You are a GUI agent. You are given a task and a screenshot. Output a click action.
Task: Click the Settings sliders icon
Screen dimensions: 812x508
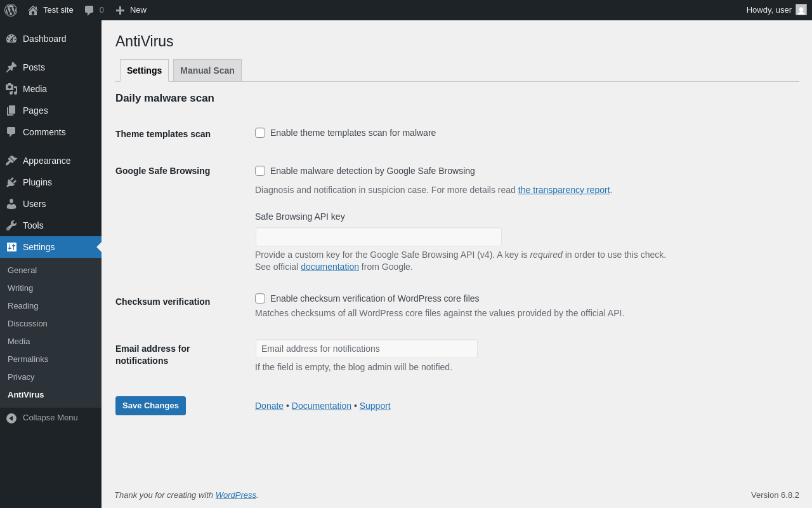11,247
